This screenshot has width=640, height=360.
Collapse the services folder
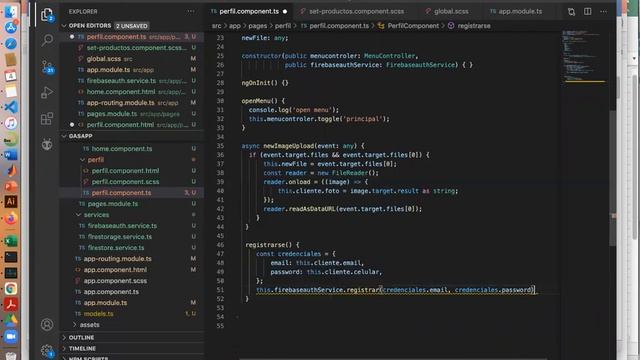click(96, 215)
